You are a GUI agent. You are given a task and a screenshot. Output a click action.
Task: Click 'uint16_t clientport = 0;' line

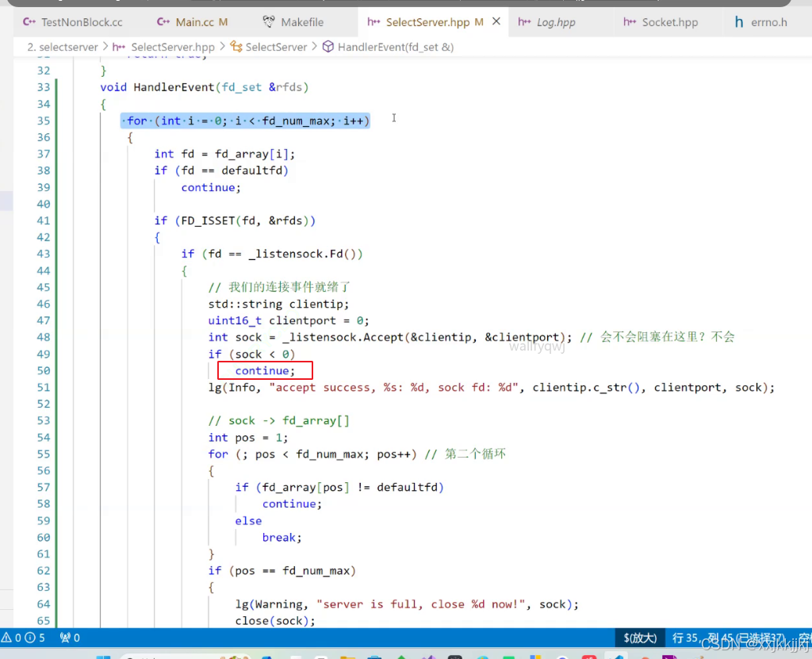tap(289, 320)
